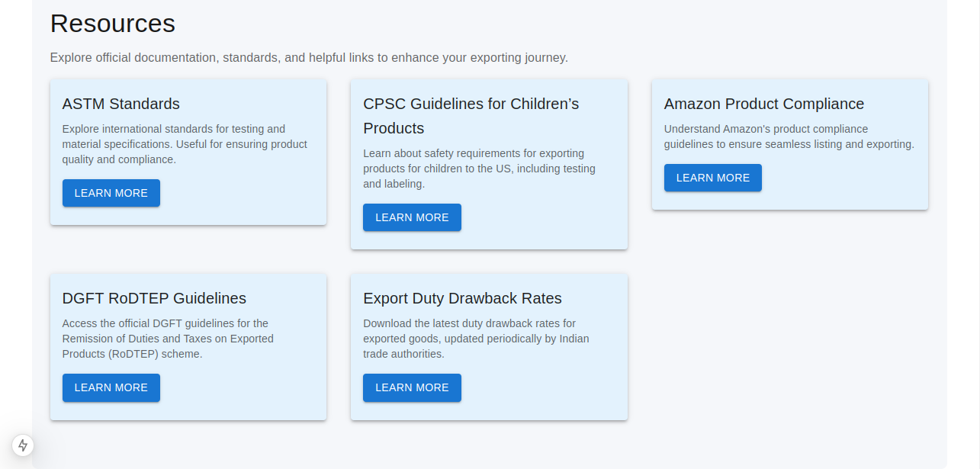Click LEARN MORE on DGFT RoDTEP Guidelines
Screen dimensions: 980x469
(111, 387)
